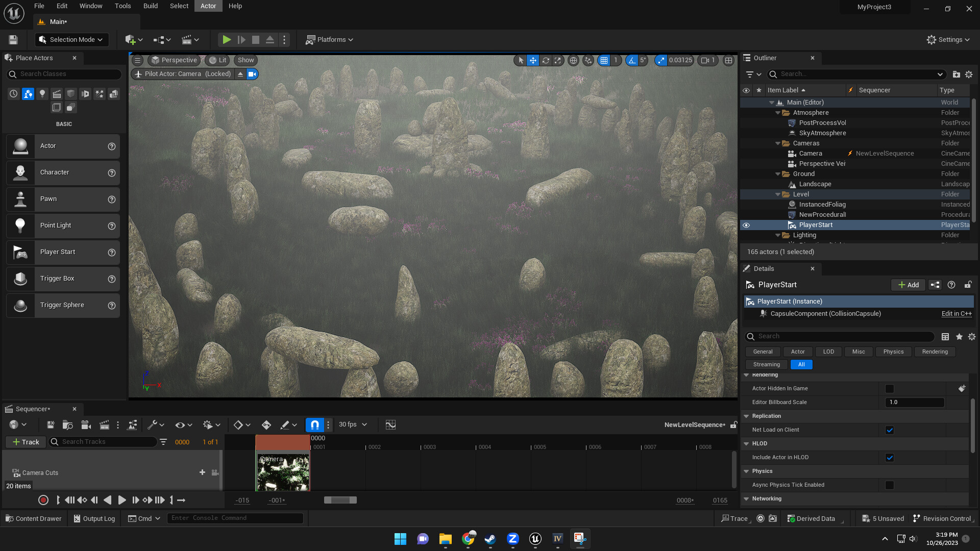Switch to the Physics details filter tab
Image resolution: width=980 pixels, height=551 pixels.
click(893, 352)
